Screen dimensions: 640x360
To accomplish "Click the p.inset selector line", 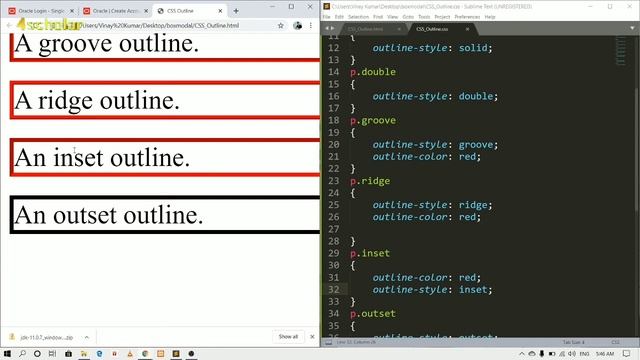I will (x=370, y=253).
